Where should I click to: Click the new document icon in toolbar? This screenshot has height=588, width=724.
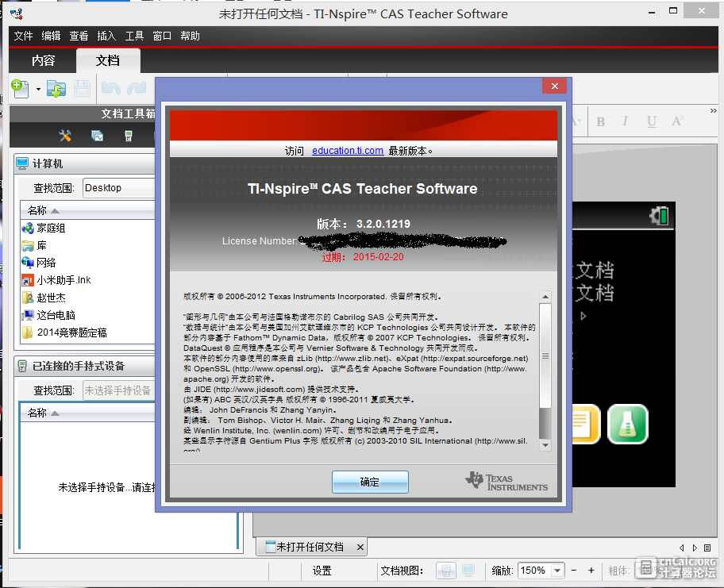point(20,88)
